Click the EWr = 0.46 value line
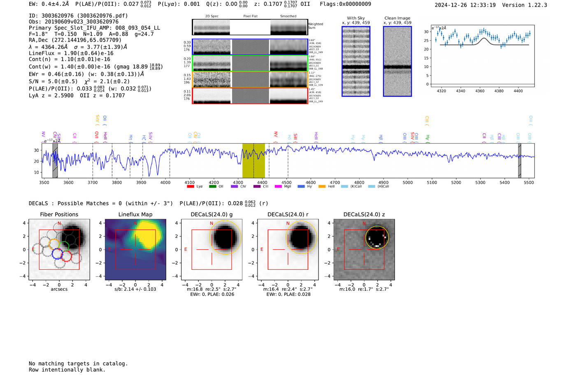This screenshot has height=392, width=576. (86, 74)
